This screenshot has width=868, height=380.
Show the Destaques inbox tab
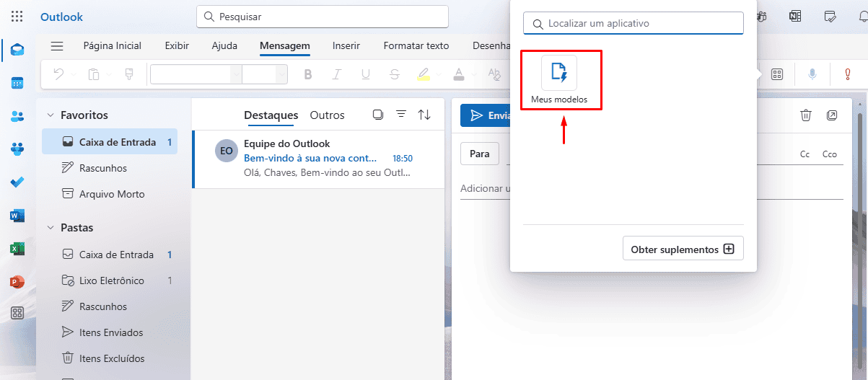[x=271, y=115]
